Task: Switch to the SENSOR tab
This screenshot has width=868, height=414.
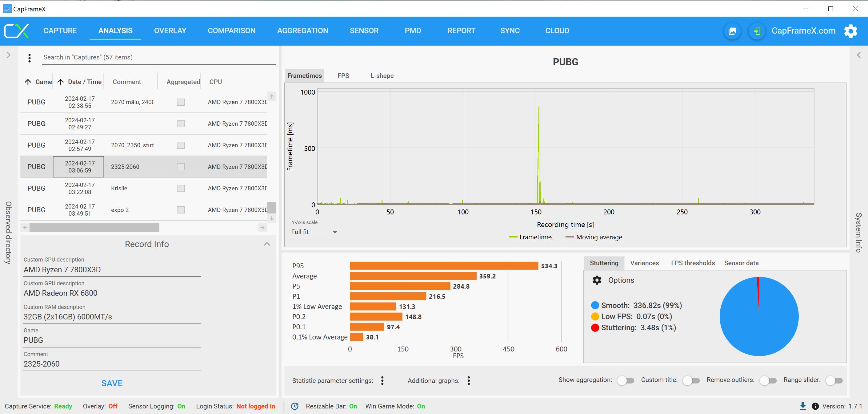Action: coord(364,31)
